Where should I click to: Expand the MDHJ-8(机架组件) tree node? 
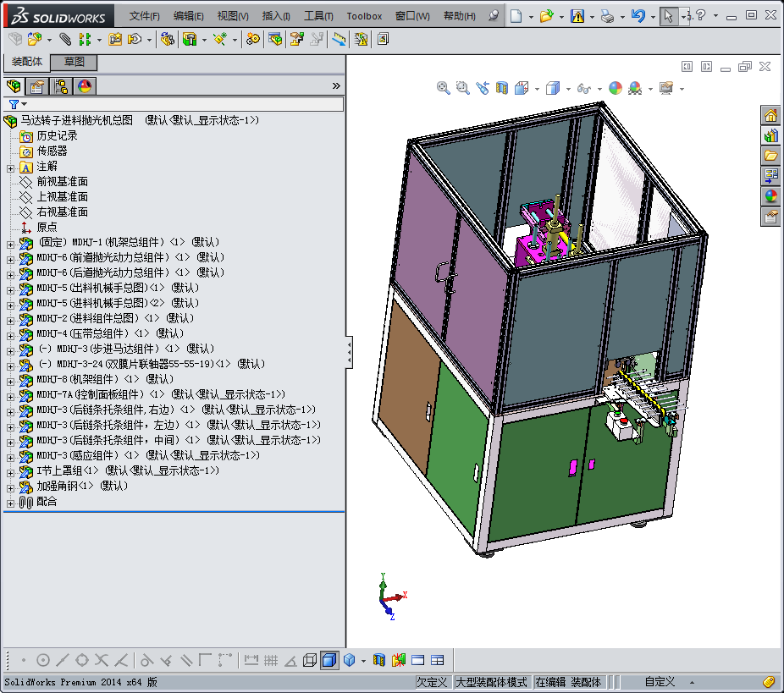click(x=10, y=382)
